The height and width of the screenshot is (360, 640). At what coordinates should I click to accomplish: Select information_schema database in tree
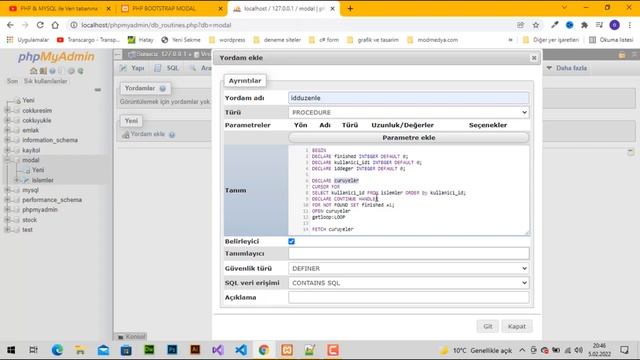(50, 140)
